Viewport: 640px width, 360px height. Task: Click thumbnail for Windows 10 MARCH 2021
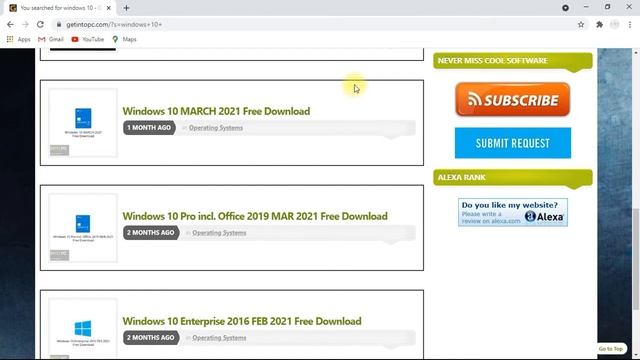pos(83,122)
